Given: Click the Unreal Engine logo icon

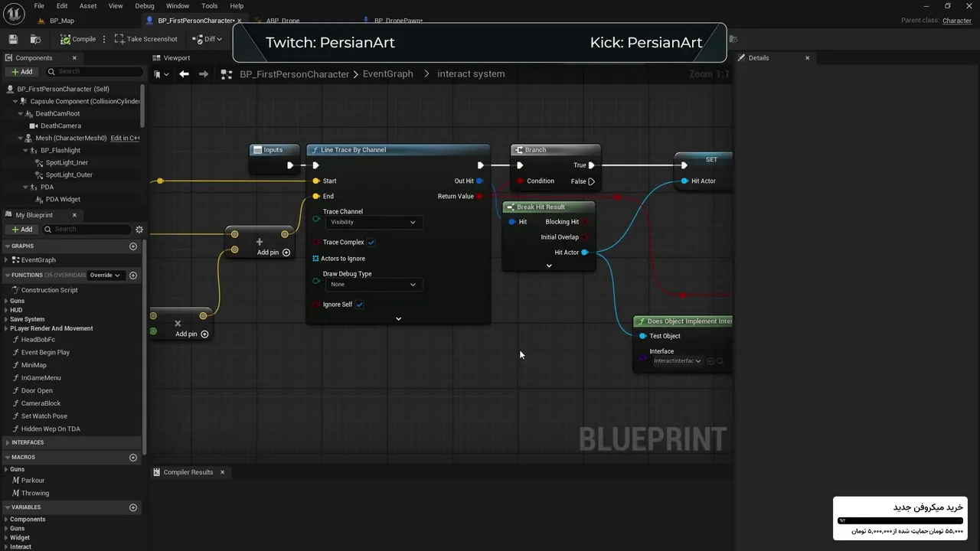Looking at the screenshot, I should point(15,14).
